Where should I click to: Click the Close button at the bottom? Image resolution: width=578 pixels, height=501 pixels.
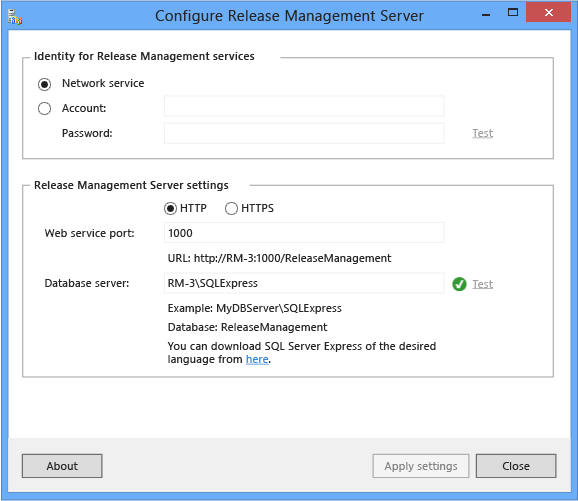[516, 466]
